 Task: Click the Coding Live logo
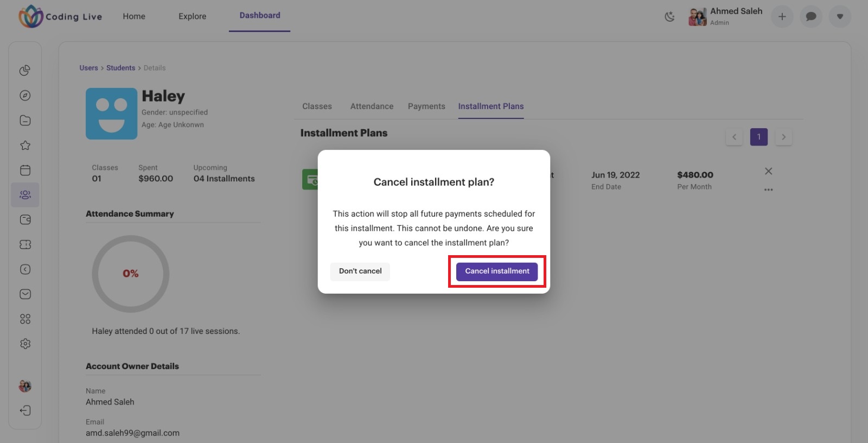click(x=60, y=16)
